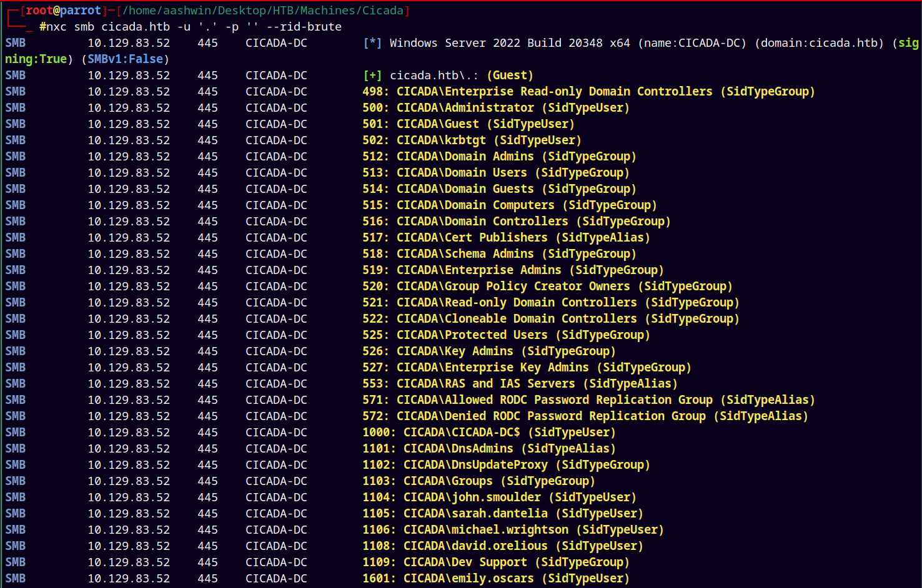922x588 pixels.
Task: Click the 1102: CICADA\DnsUpdateProxy entry
Action: [x=506, y=465]
